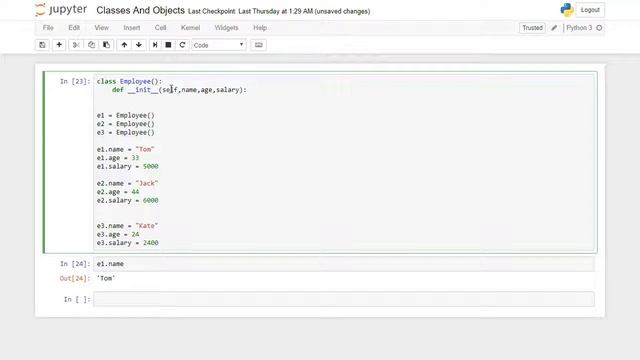Click the In [23] cell prompt
Viewport: 640px width, 360px height.
click(x=75, y=81)
